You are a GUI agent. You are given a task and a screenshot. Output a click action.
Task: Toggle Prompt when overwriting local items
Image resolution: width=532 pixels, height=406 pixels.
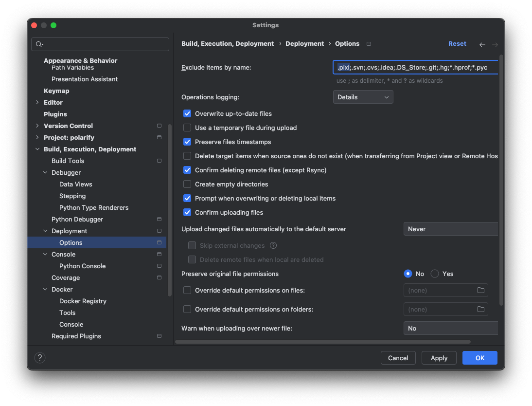[187, 198]
